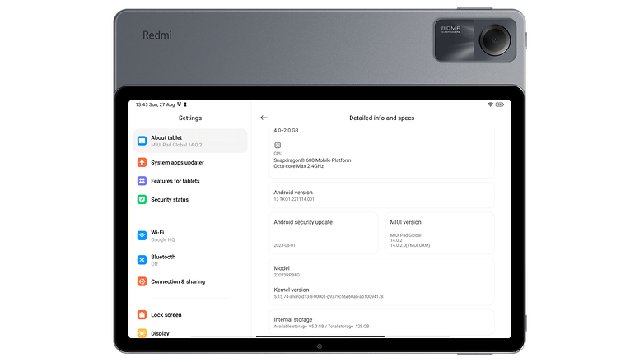Open Wi-Fi settings
The image size is (644, 362).
190,235
